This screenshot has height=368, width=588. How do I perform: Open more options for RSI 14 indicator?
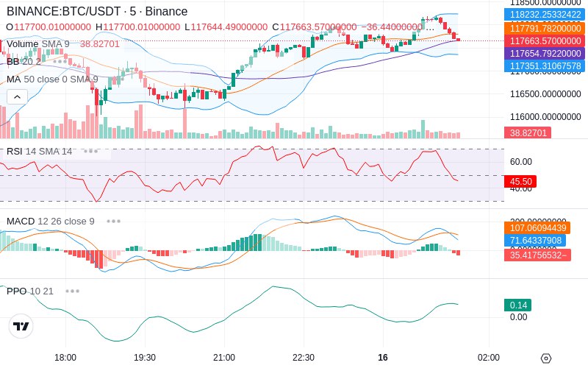click(90, 152)
